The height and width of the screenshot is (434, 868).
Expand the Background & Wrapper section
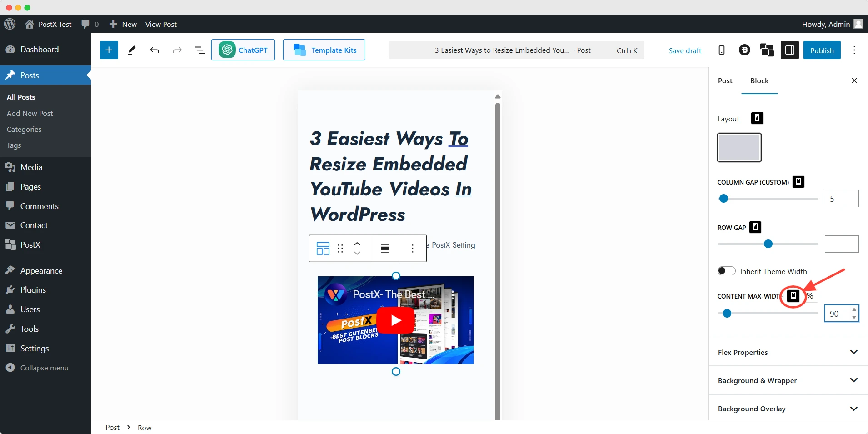(788, 380)
